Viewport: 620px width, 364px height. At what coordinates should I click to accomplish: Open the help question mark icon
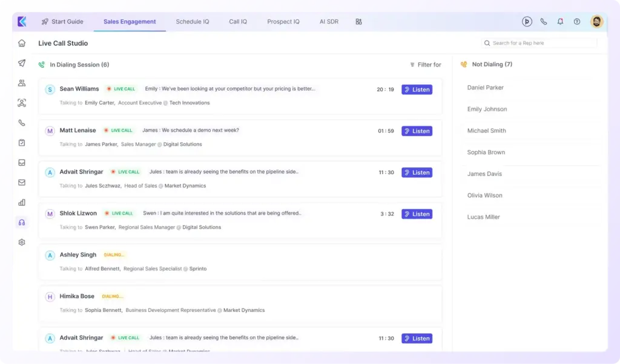click(577, 22)
